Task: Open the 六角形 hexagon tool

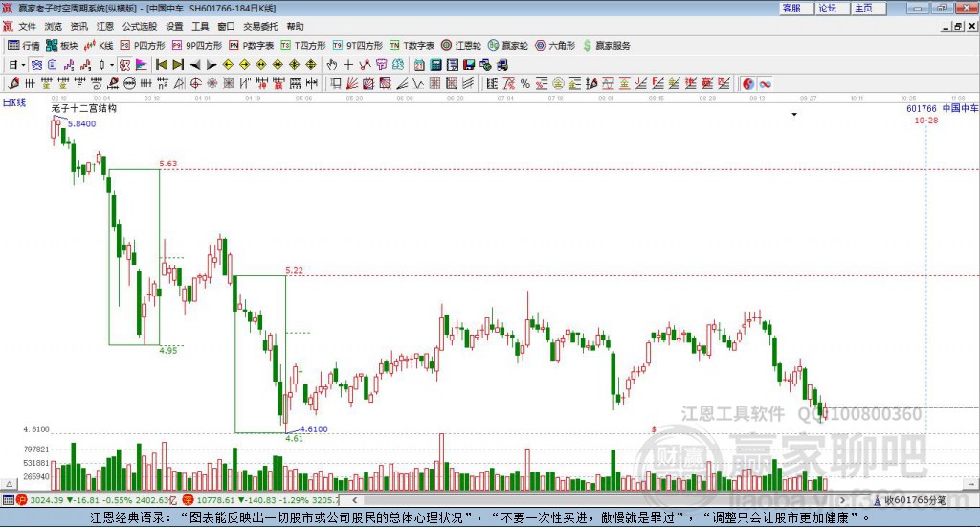Action: pyautogui.click(x=555, y=46)
